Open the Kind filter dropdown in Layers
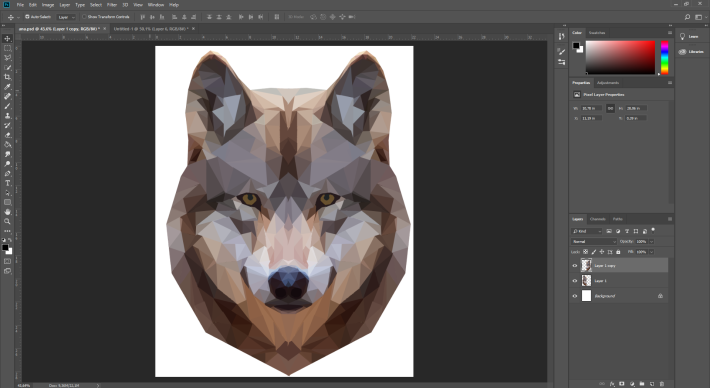The width and height of the screenshot is (710, 388). click(587, 231)
